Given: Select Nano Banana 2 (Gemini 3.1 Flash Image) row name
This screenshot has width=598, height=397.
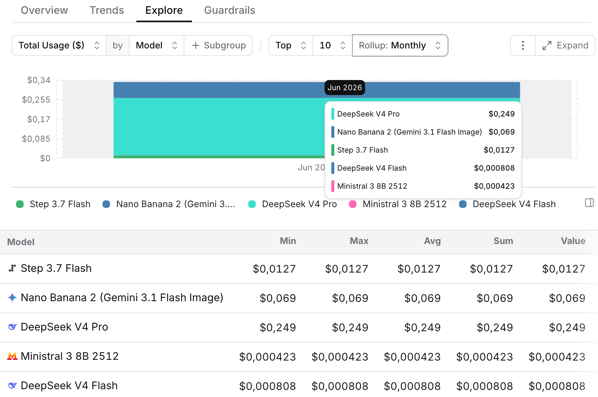Looking at the screenshot, I should click(122, 297).
